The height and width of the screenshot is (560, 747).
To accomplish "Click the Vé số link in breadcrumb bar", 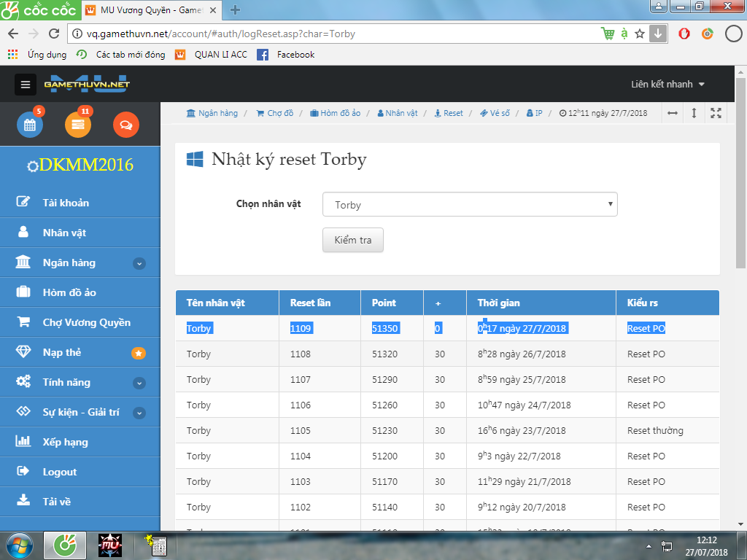I will (x=495, y=113).
